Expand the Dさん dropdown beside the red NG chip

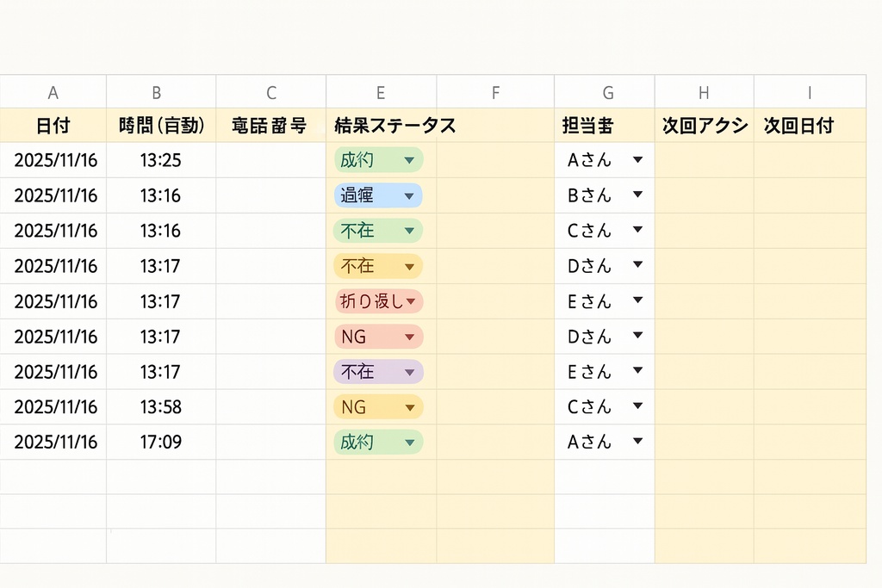click(637, 336)
